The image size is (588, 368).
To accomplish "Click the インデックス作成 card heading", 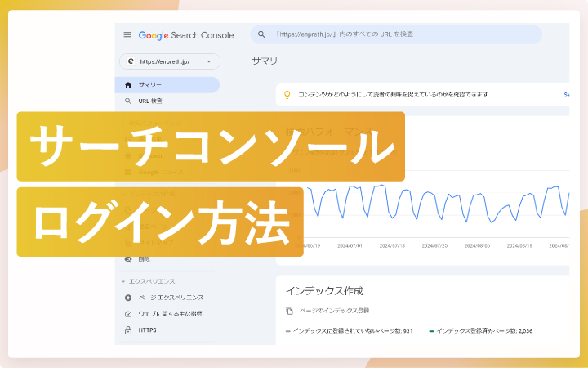I will coord(324,291).
